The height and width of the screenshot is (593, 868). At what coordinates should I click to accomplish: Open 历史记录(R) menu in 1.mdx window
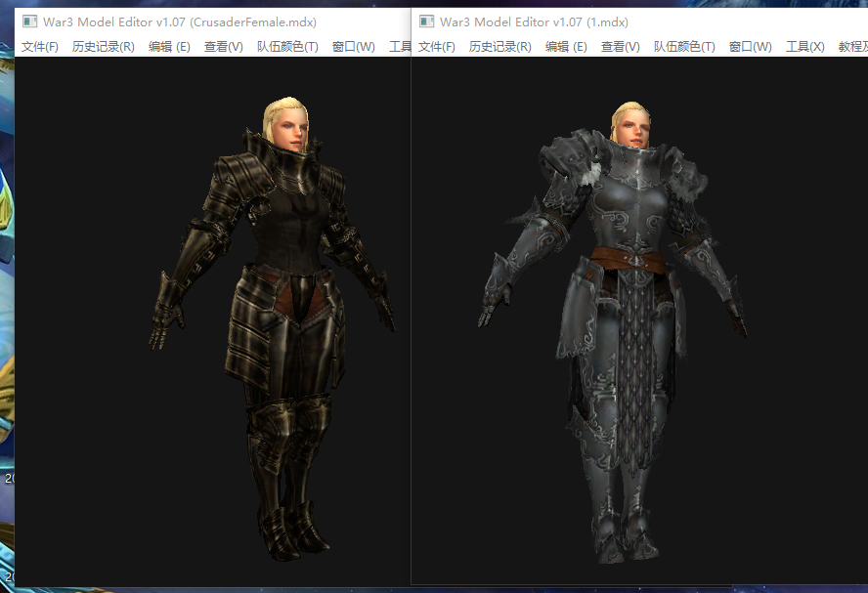[x=499, y=47]
